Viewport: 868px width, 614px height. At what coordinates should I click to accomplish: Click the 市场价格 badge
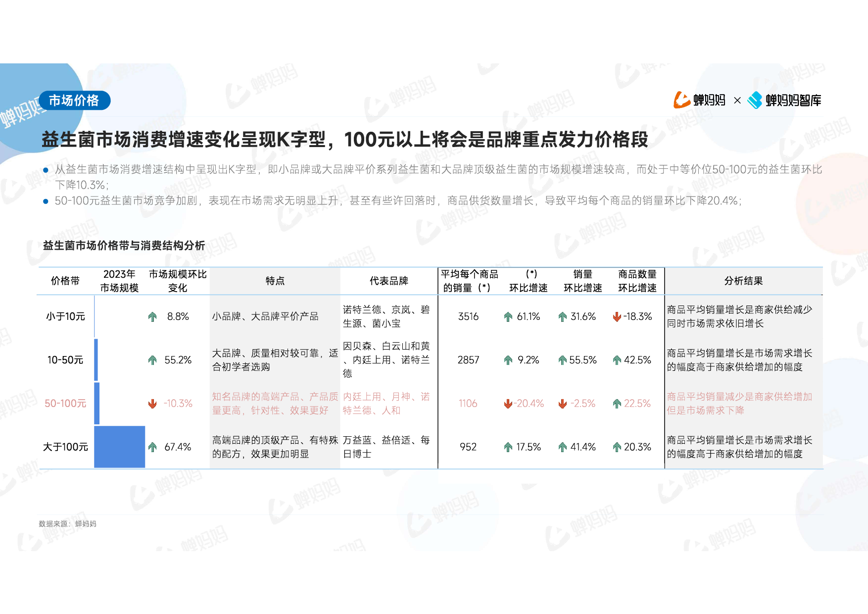click(74, 101)
